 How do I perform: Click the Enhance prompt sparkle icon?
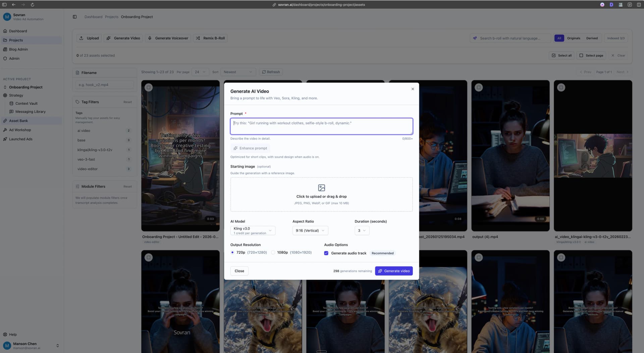[x=235, y=148]
